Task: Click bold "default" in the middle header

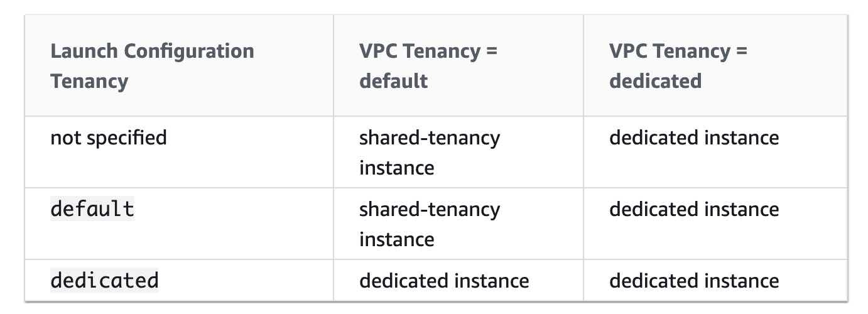Action: [x=393, y=81]
